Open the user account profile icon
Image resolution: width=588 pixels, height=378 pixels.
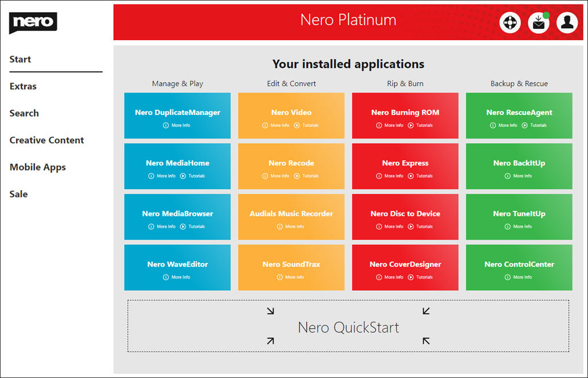tap(567, 22)
